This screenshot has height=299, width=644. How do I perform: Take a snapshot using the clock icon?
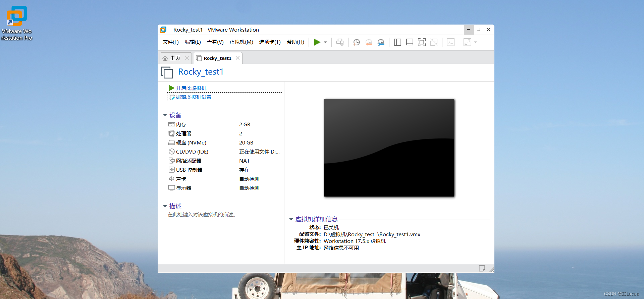(x=357, y=42)
